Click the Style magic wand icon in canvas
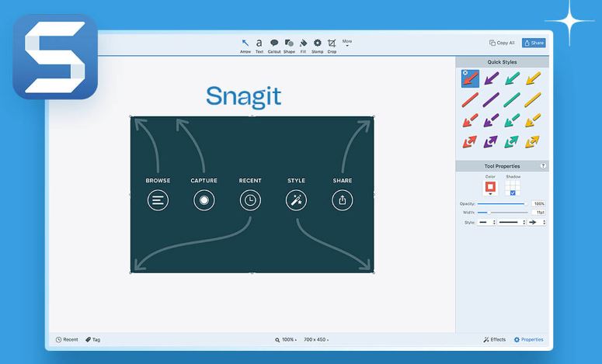The width and height of the screenshot is (602, 364). (x=297, y=200)
